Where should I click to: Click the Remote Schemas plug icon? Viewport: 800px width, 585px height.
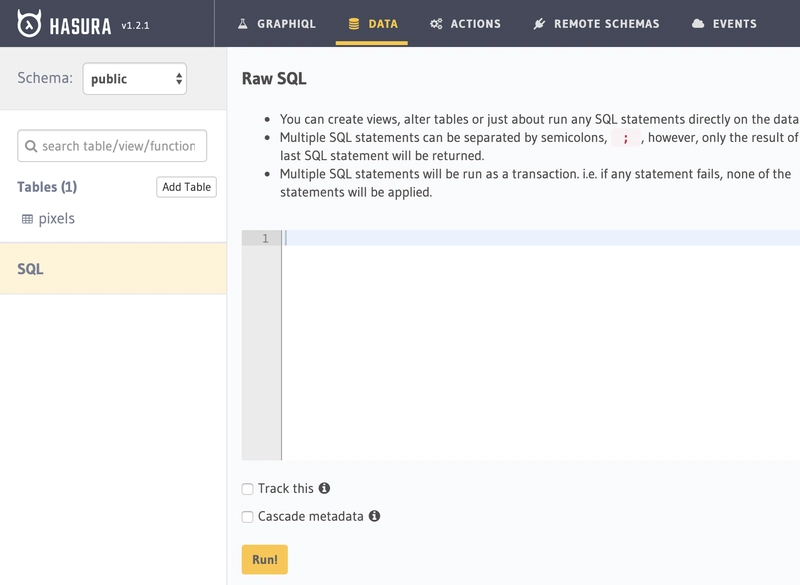539,23
